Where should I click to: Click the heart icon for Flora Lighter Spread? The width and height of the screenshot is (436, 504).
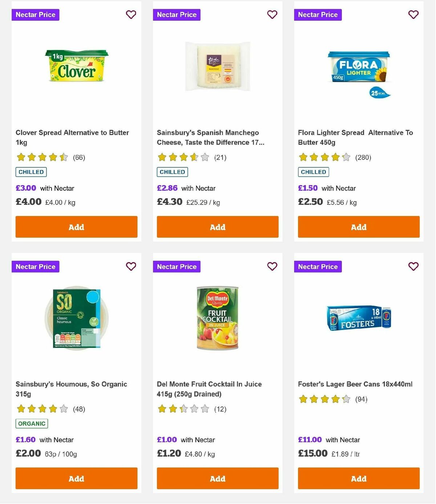[413, 15]
